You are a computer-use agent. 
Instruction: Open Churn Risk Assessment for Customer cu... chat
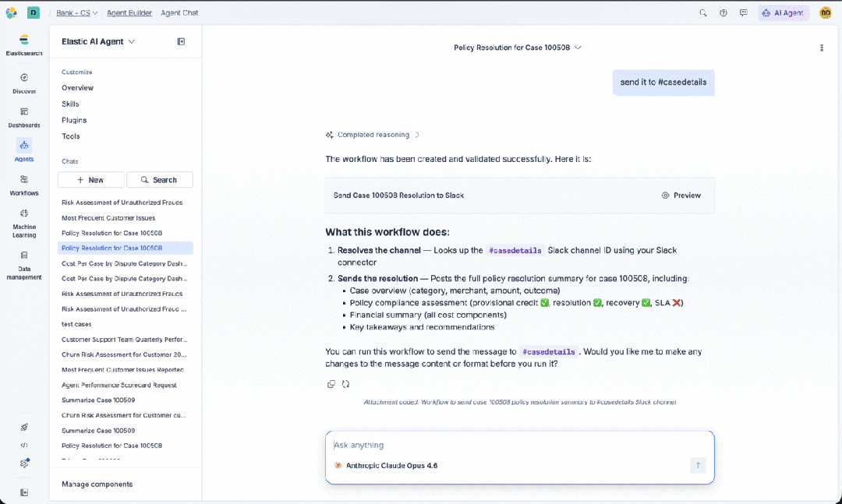pos(124,415)
